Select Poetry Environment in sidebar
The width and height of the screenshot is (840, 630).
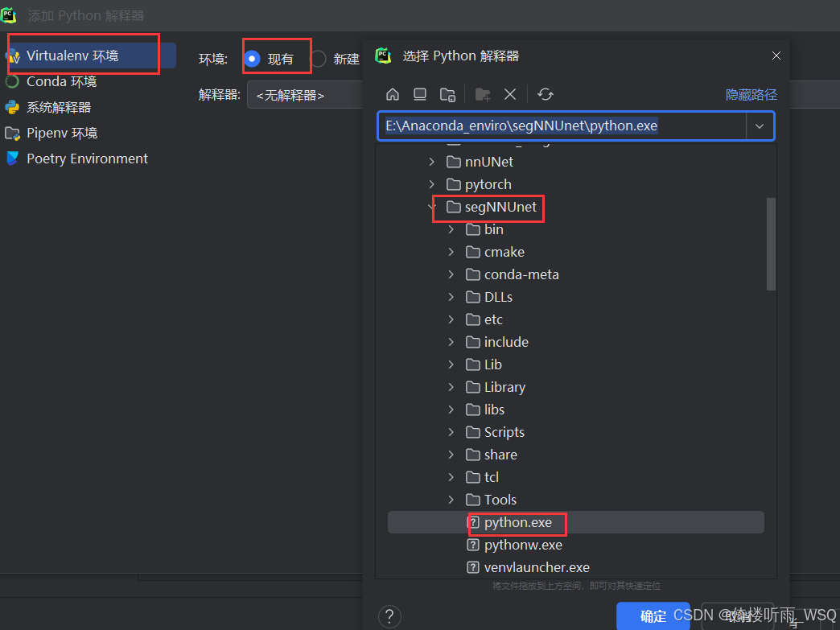(87, 159)
